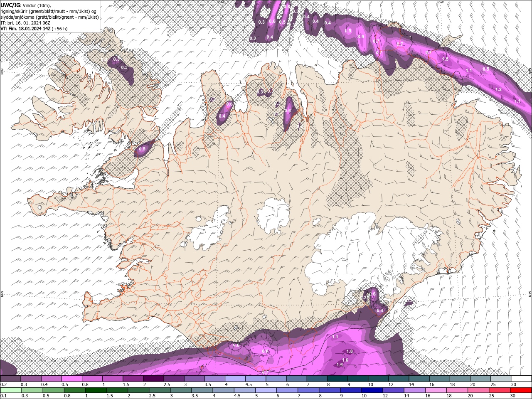532x399 pixels.
Task: Choose the dark green rain swatch labeled 1
Action: tap(95, 390)
